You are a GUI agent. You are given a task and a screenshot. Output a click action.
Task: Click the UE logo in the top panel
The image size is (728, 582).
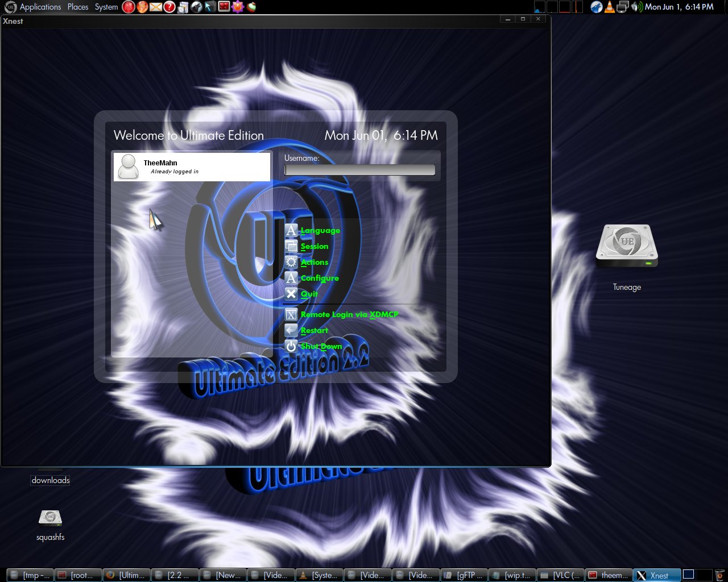pyautogui.click(x=10, y=7)
